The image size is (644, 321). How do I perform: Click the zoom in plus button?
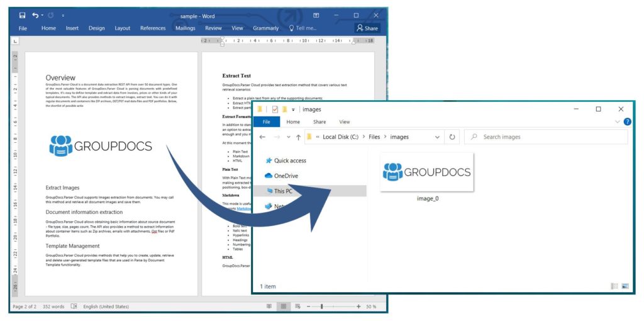tap(358, 307)
